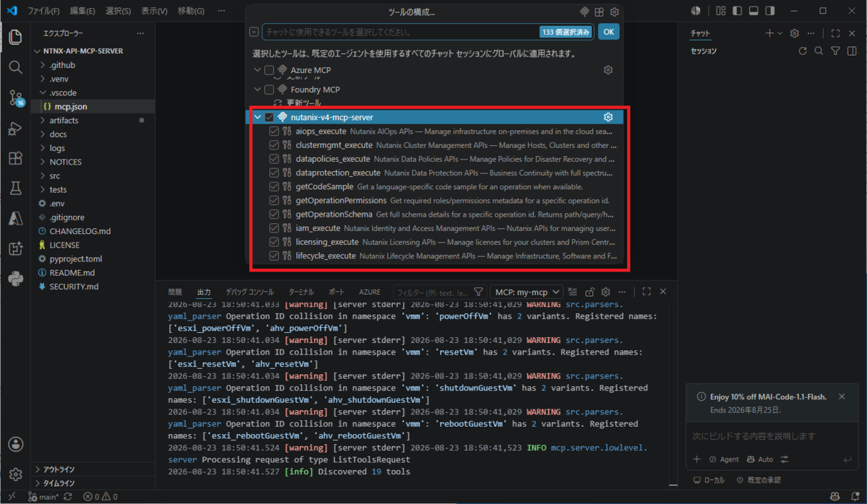The height and width of the screenshot is (504, 867).
Task: Refresh the chat sessions list
Action: pos(802,51)
